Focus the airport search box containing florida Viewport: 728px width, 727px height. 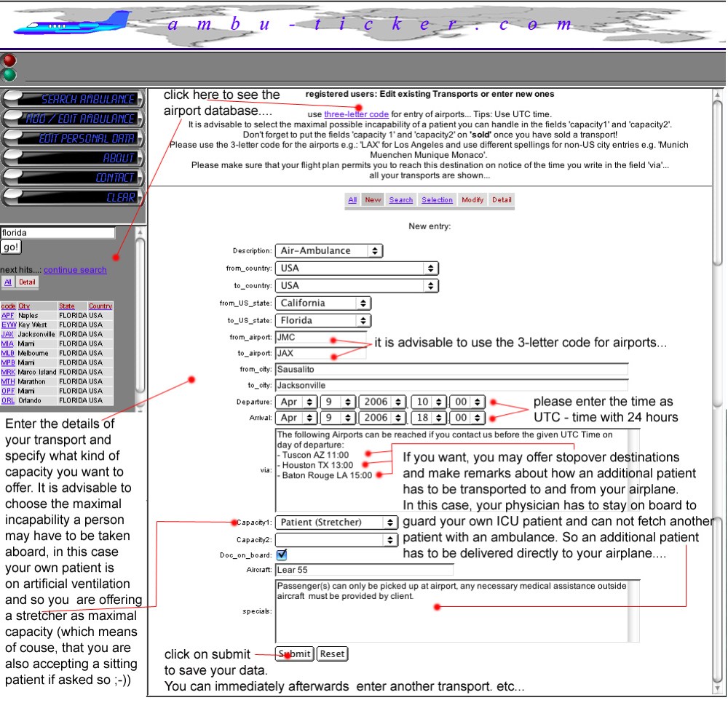point(58,233)
